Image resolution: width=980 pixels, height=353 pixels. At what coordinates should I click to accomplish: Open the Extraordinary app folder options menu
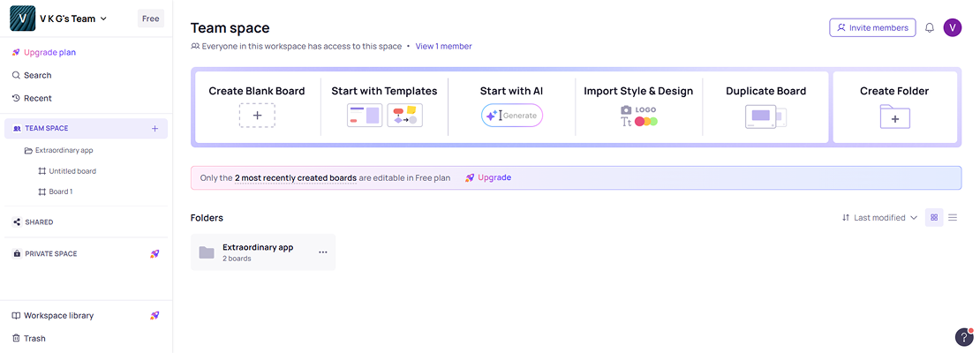323,252
